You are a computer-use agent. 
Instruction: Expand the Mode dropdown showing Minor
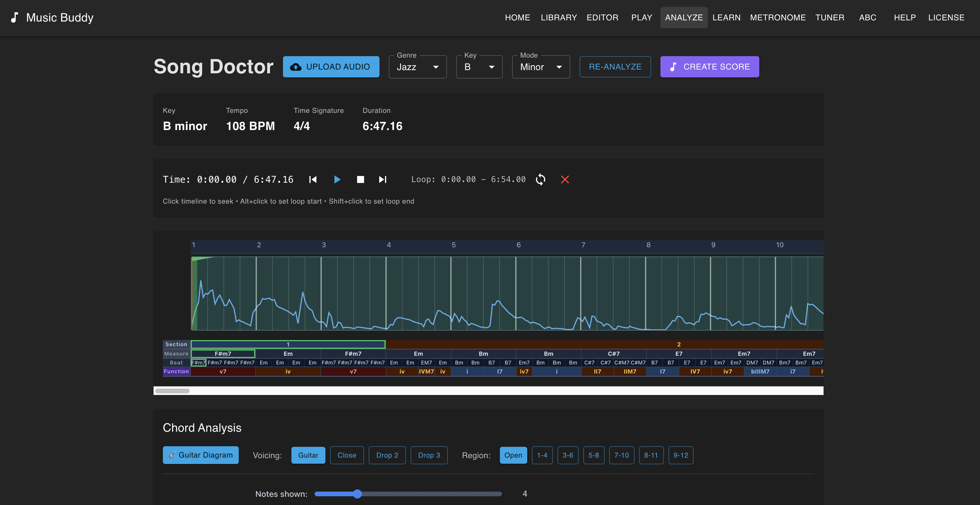(x=541, y=67)
